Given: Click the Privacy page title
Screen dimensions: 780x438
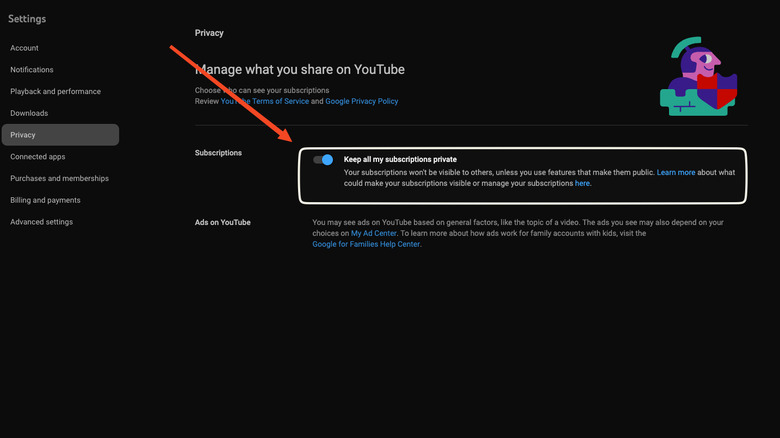Looking at the screenshot, I should (x=209, y=33).
